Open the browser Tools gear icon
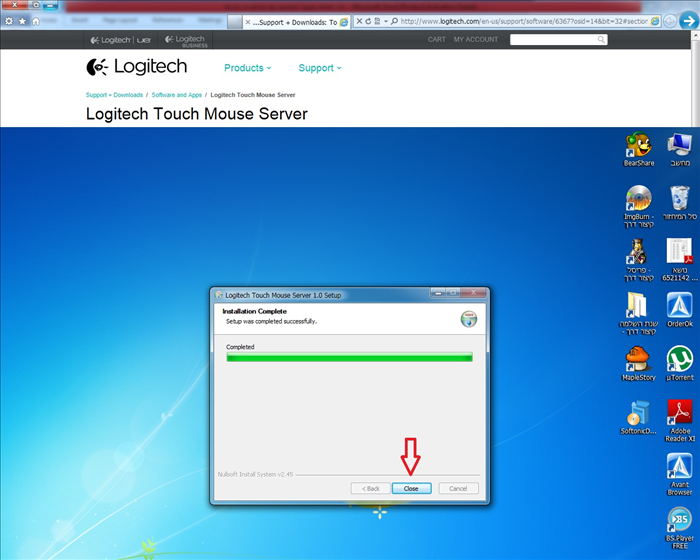Image resolution: width=700 pixels, height=560 pixels. [x=9, y=21]
